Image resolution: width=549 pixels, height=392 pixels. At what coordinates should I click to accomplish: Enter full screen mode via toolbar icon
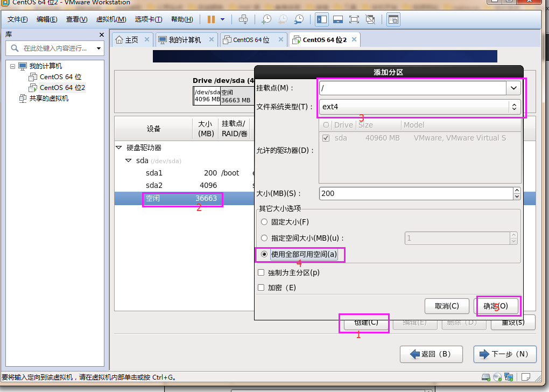[x=354, y=19]
